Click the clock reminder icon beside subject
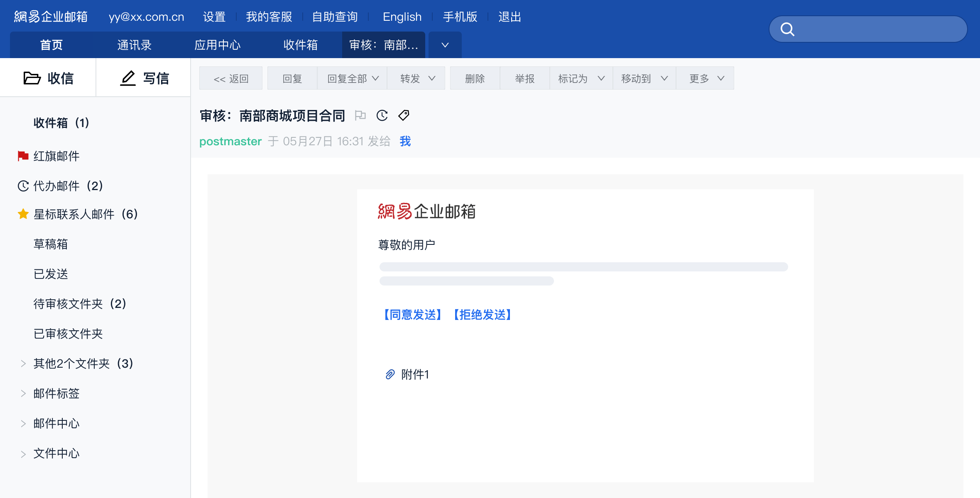The width and height of the screenshot is (980, 498). tap(382, 115)
